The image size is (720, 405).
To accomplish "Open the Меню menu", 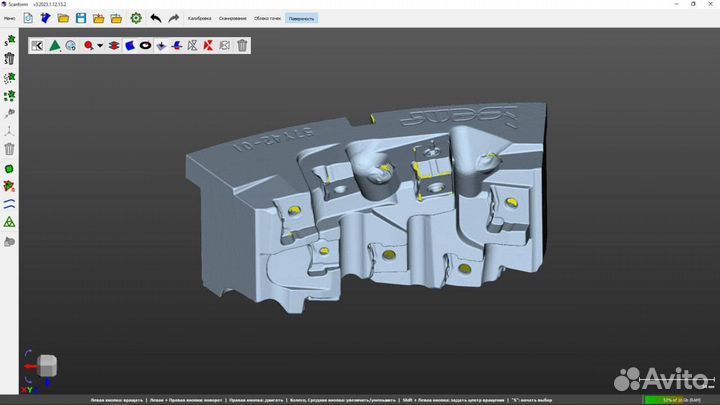I will click(9, 18).
